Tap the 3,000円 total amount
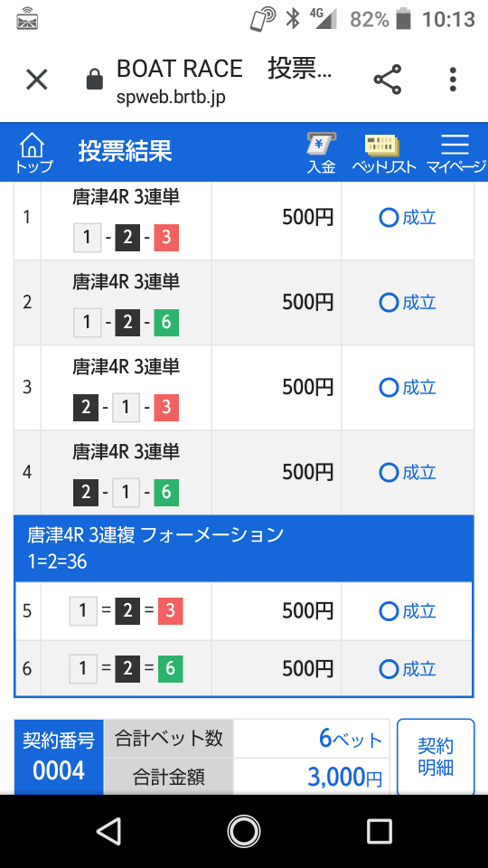The height and width of the screenshot is (868, 488). pos(345,778)
